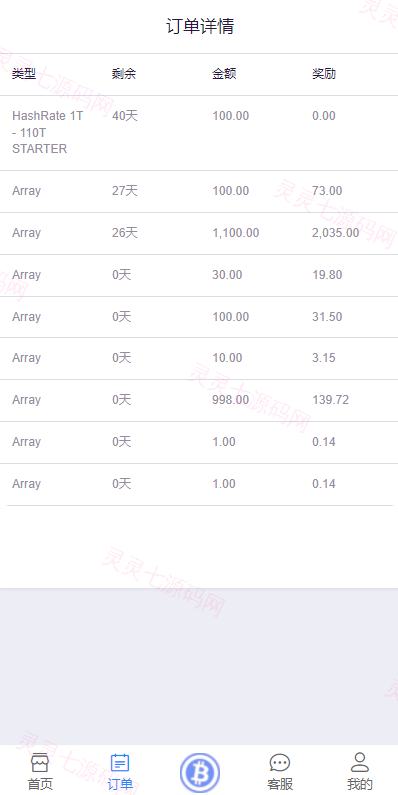Open 我的 profile person icon

360,763
